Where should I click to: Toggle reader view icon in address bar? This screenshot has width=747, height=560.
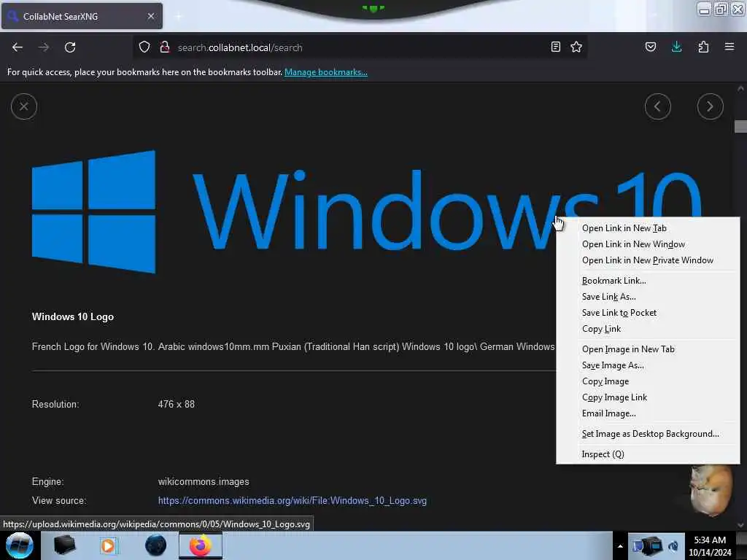click(555, 47)
